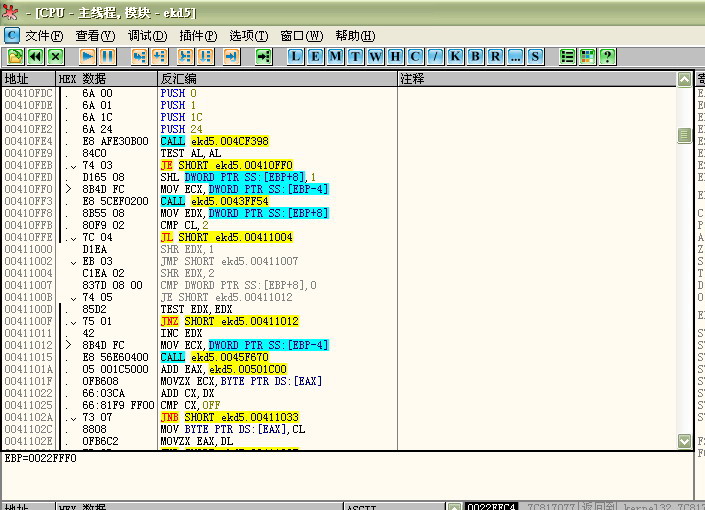
Task: Open Memory map with M button
Action: (336, 56)
